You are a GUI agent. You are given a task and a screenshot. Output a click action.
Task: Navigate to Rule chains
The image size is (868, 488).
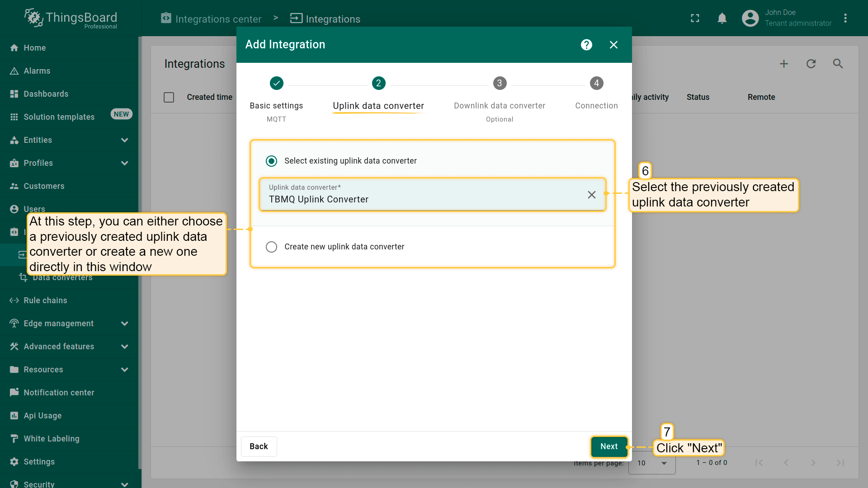pyautogui.click(x=44, y=300)
